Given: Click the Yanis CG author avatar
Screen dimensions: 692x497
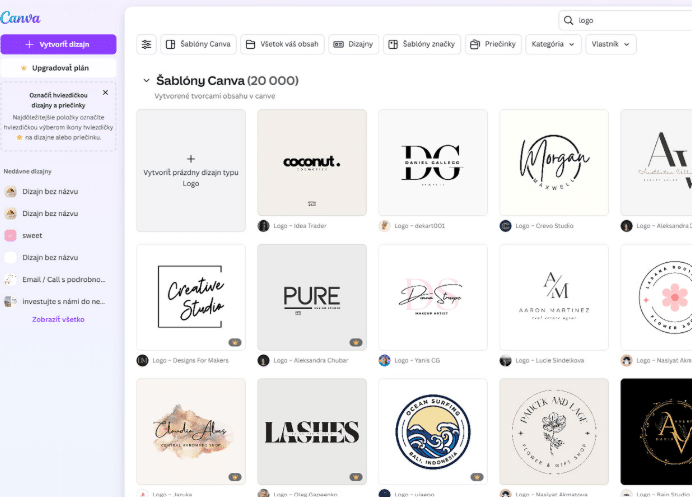Looking at the screenshot, I should pos(384,360).
